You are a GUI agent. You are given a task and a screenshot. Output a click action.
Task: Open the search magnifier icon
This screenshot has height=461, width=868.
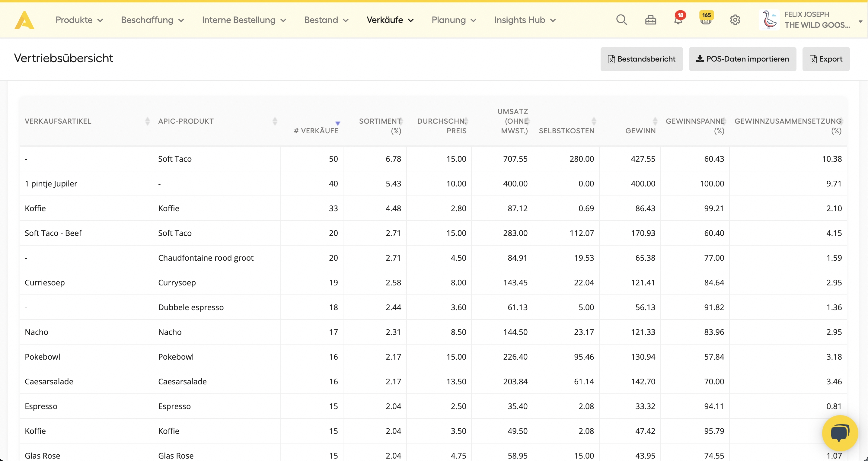tap(621, 20)
